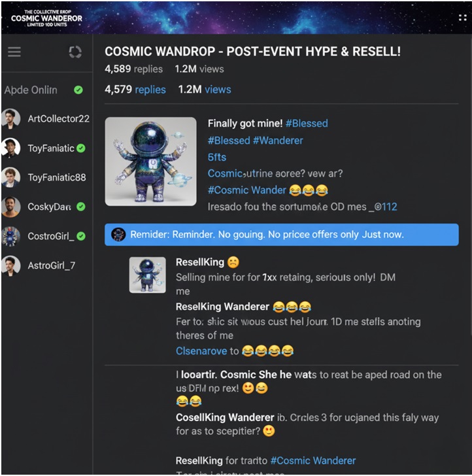Open the blue 'replies' link

[150, 90]
